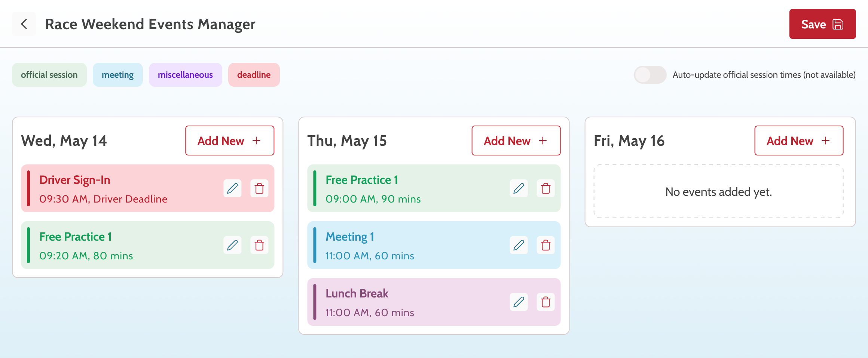The image size is (868, 358).
Task: Delete the Meeting 1 event
Action: [545, 245]
